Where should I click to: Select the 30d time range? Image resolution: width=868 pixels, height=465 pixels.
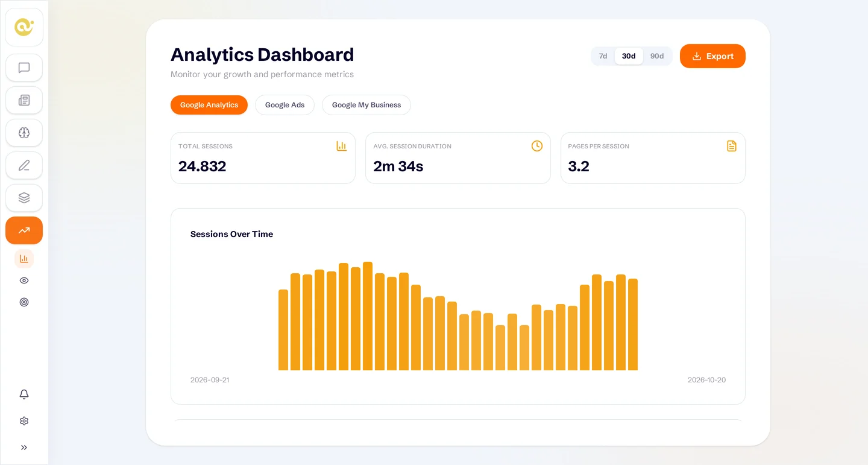[629, 56]
